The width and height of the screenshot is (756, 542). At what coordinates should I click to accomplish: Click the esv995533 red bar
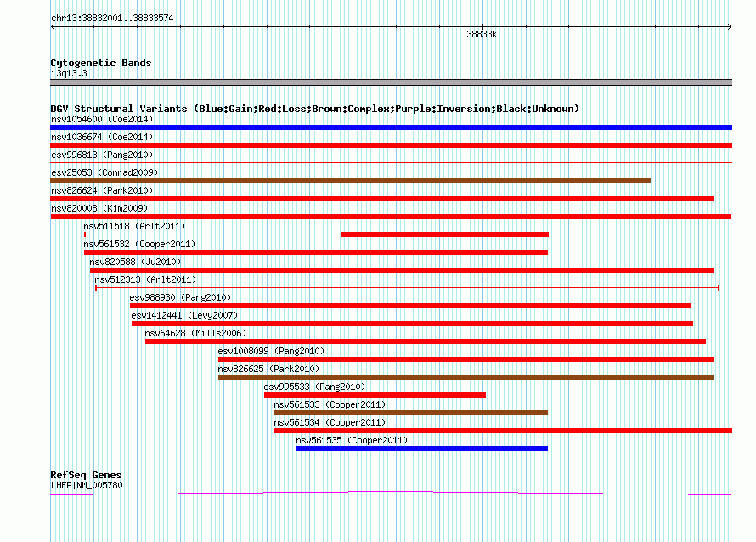click(x=375, y=395)
